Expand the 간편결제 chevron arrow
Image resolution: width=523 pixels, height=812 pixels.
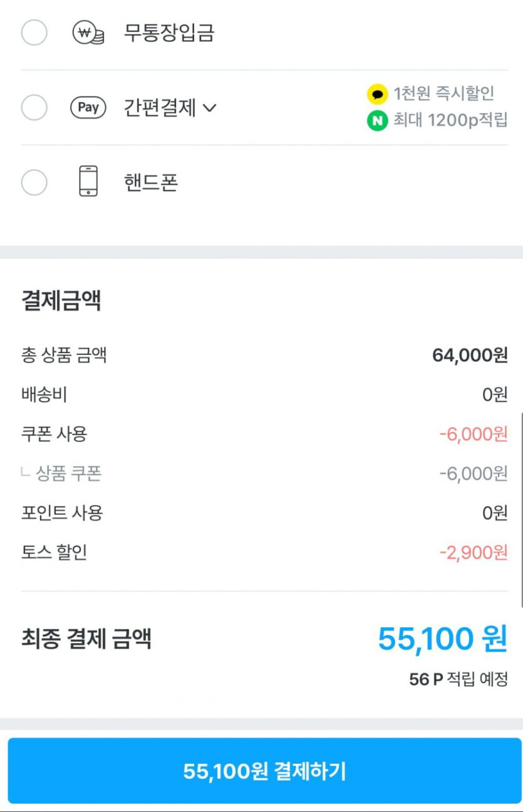[x=210, y=108]
